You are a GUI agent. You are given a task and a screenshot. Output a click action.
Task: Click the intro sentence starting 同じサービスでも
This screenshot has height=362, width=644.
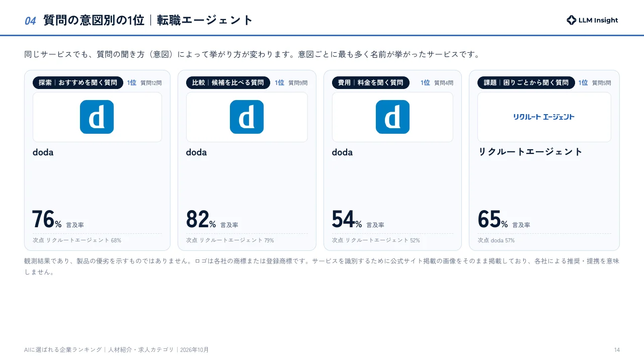click(x=253, y=54)
